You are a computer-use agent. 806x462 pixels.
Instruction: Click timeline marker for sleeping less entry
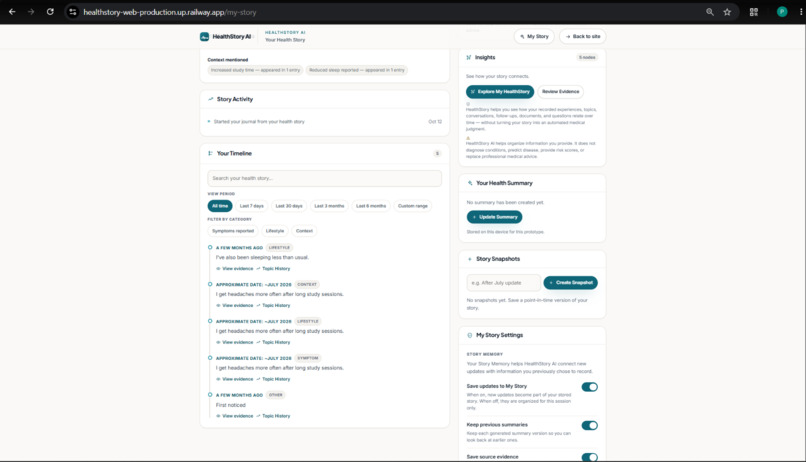[x=210, y=247]
